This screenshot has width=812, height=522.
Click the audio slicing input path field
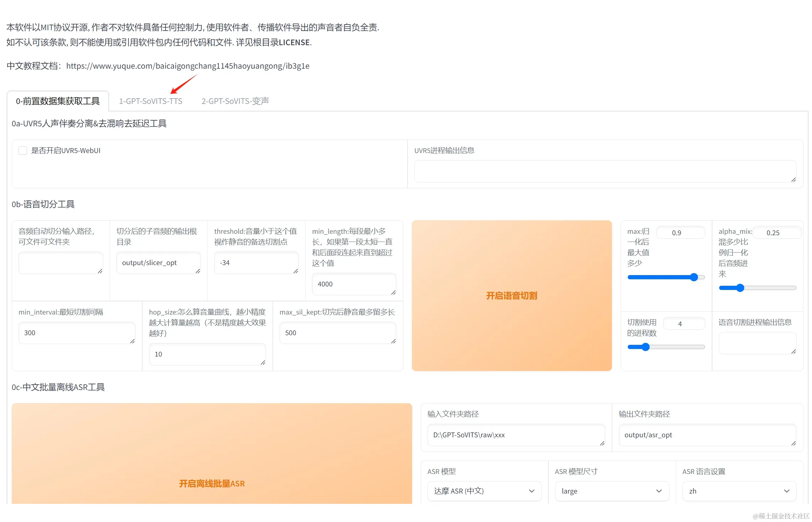[x=60, y=263]
